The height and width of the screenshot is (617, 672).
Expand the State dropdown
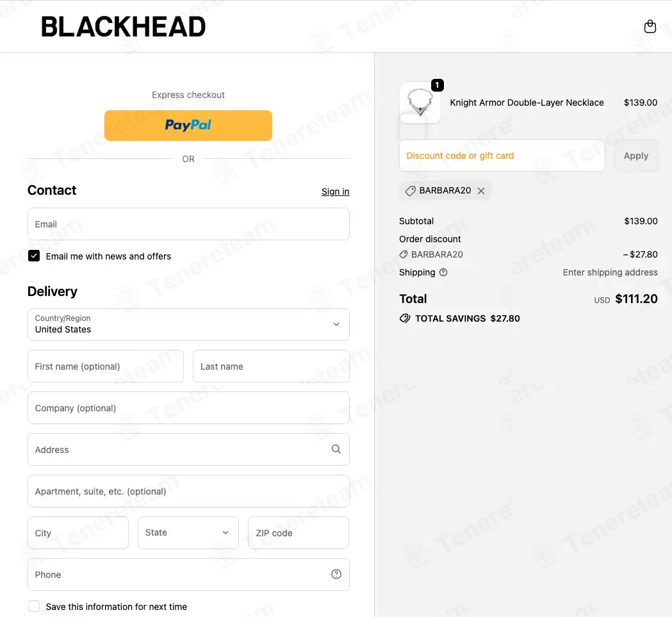pos(188,532)
